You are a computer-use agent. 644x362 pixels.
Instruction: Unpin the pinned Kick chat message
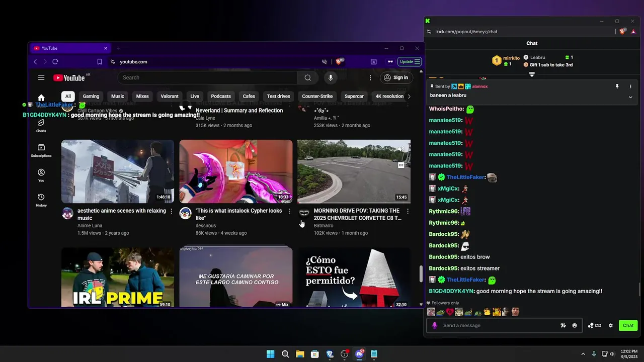coord(617,86)
